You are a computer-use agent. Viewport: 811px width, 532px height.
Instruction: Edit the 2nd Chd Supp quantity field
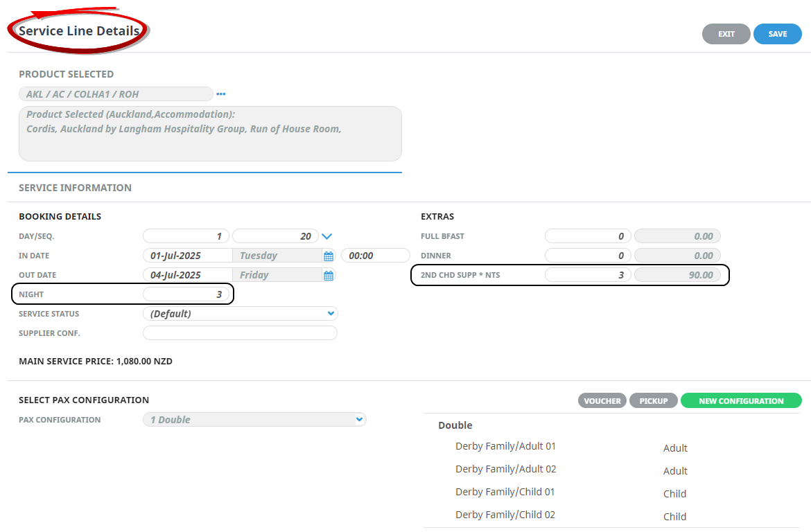(588, 275)
